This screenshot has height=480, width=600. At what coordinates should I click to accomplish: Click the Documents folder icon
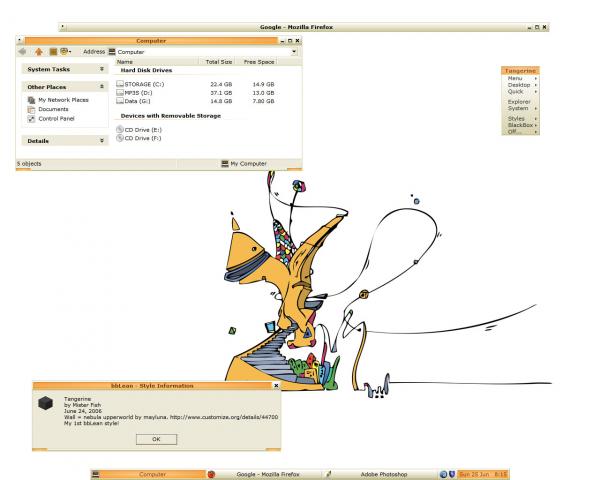(x=31, y=109)
